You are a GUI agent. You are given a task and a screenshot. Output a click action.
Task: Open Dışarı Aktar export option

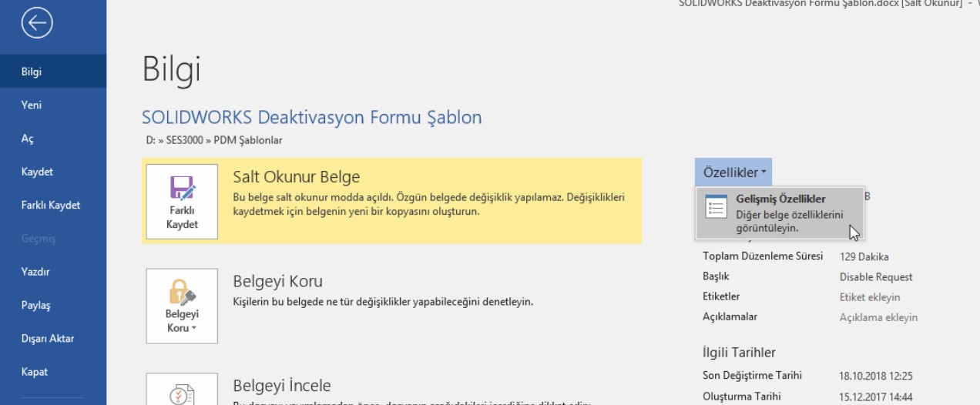tap(48, 339)
